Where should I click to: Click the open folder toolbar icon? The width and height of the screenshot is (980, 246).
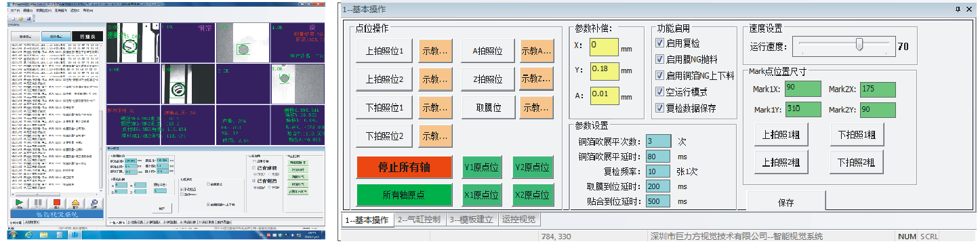[x=21, y=19]
